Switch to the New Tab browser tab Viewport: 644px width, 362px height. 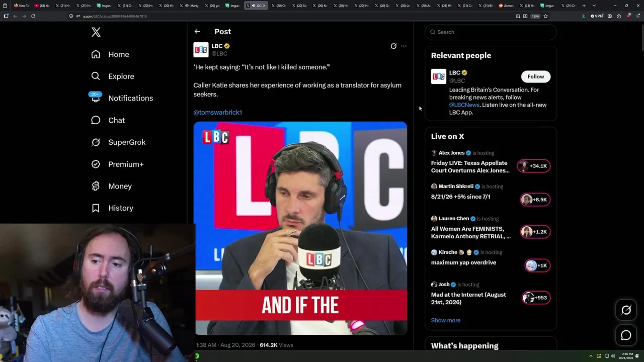(22, 6)
